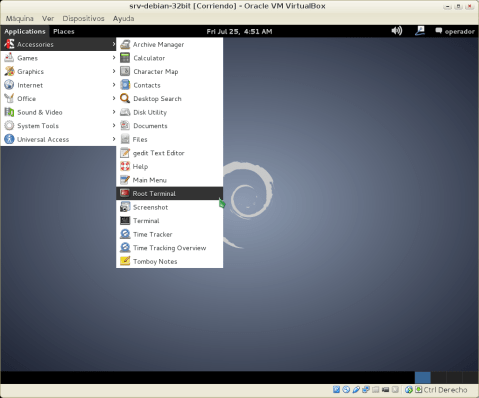
Task: Click VirtualBox hard disk activity status icon
Action: [336, 389]
